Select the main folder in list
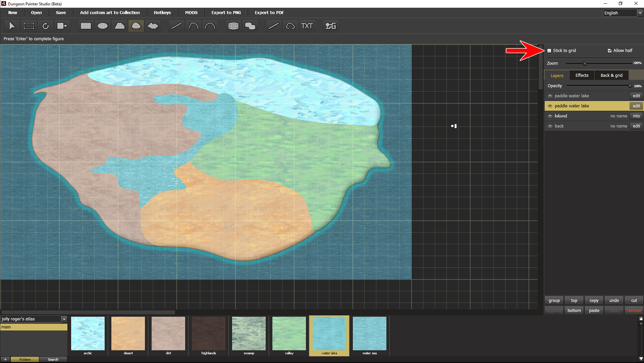 click(34, 327)
